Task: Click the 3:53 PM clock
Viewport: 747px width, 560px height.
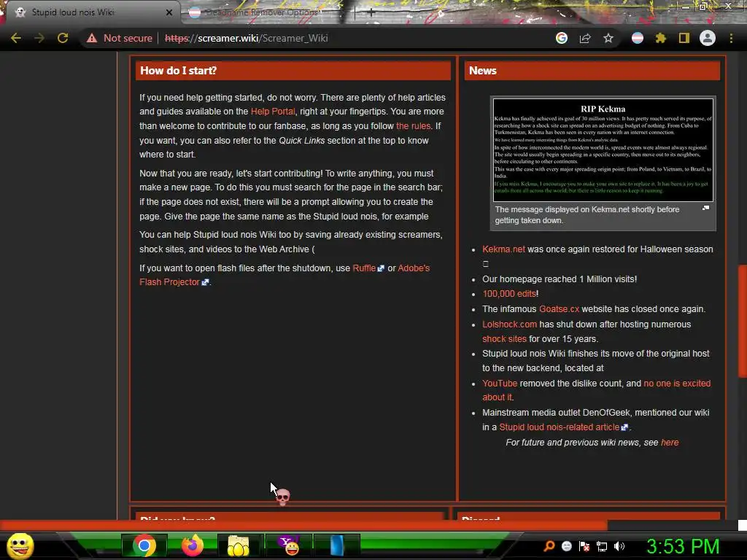Action: click(683, 546)
